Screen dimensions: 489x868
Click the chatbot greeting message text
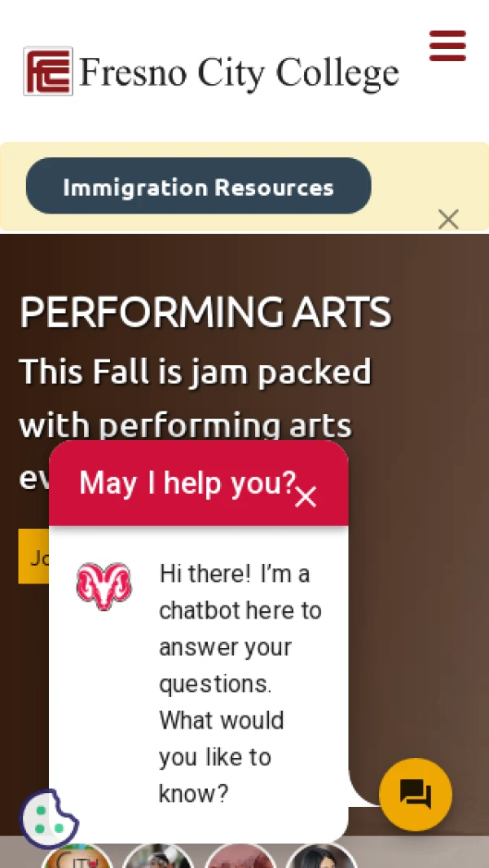[240, 683]
